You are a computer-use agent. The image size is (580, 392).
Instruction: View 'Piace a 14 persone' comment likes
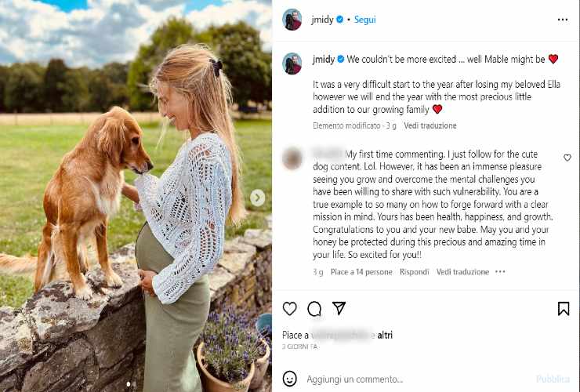[361, 272]
